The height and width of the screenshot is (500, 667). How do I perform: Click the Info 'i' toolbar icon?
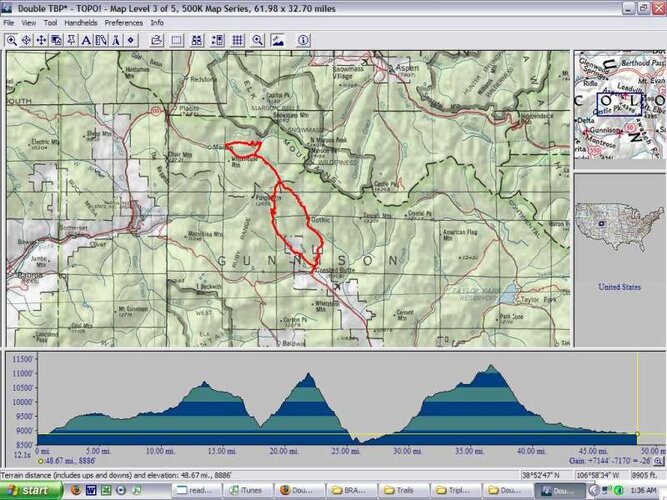(303, 40)
